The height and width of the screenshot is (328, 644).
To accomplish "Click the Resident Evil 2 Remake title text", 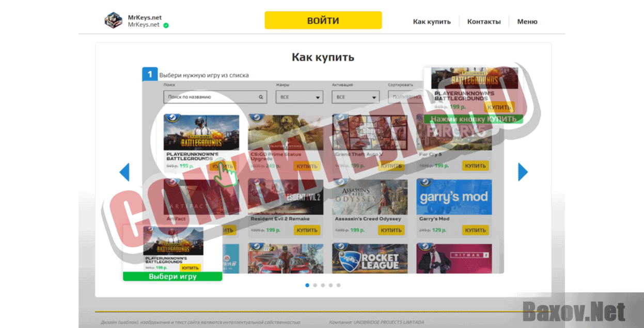I will [x=280, y=219].
